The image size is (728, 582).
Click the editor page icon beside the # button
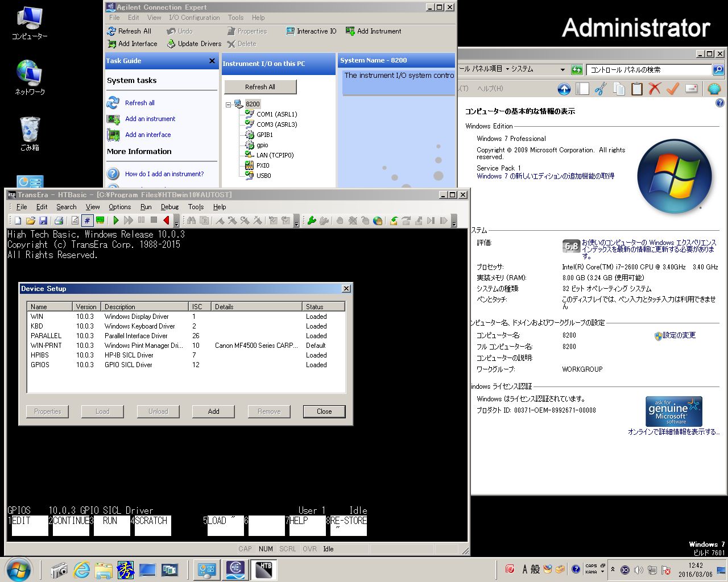(75, 221)
